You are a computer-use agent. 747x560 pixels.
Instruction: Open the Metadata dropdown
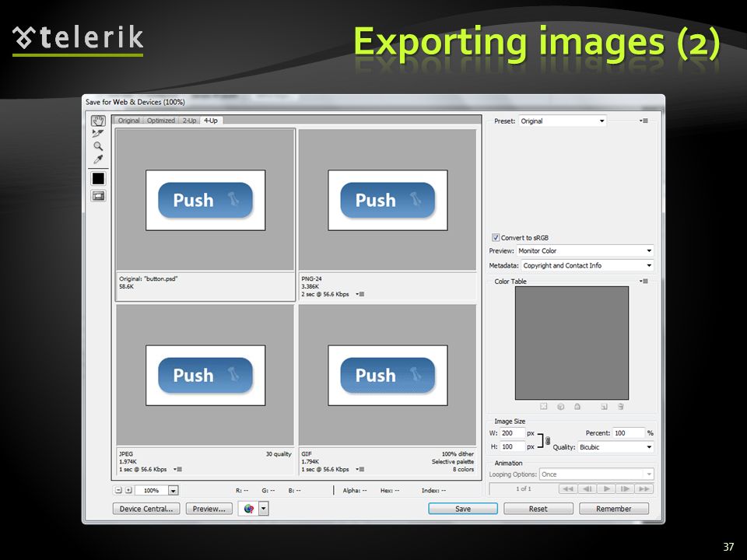[x=587, y=265]
